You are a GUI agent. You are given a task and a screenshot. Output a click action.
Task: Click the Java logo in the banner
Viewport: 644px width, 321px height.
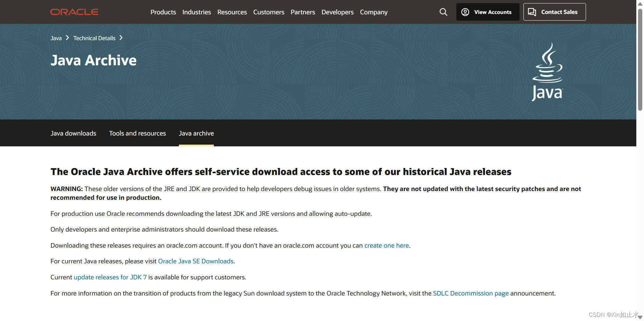(547, 71)
